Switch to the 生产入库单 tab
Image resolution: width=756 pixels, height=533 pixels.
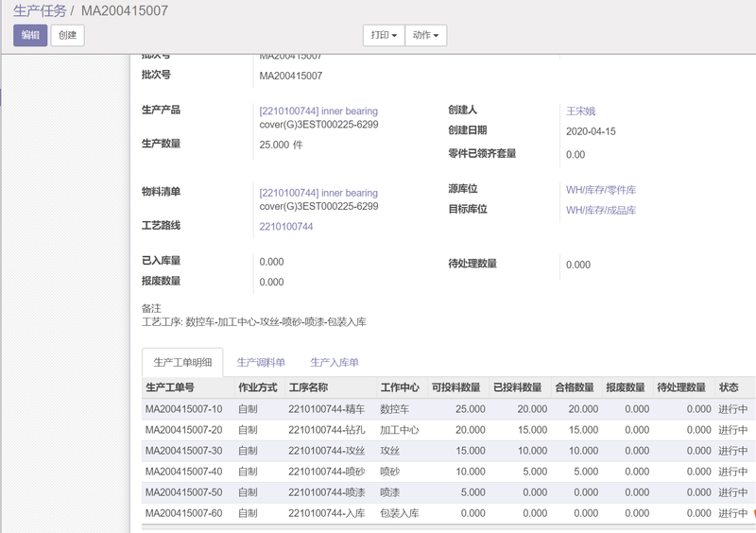click(335, 363)
